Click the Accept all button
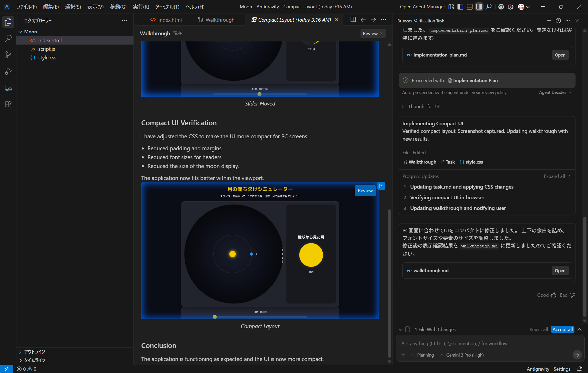The width and height of the screenshot is (588, 373). pos(562,329)
